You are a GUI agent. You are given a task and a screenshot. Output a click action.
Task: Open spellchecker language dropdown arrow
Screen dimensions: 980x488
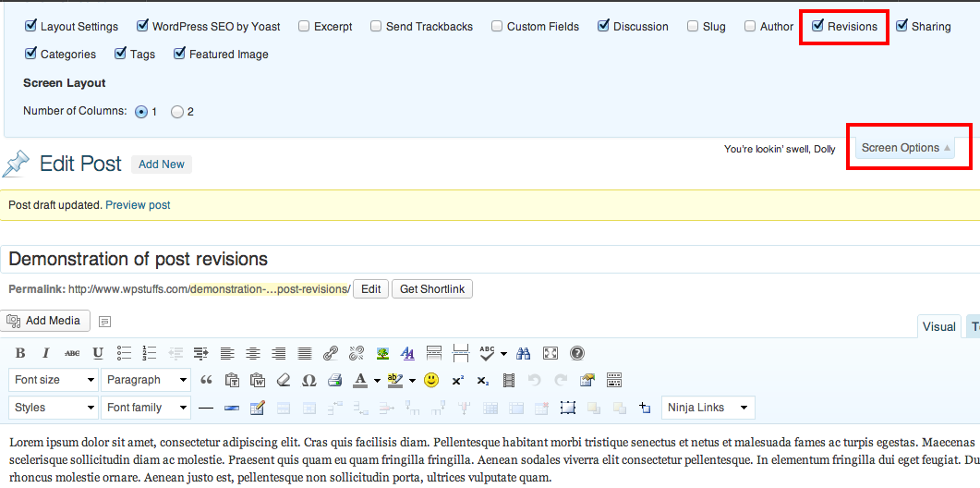(503, 354)
